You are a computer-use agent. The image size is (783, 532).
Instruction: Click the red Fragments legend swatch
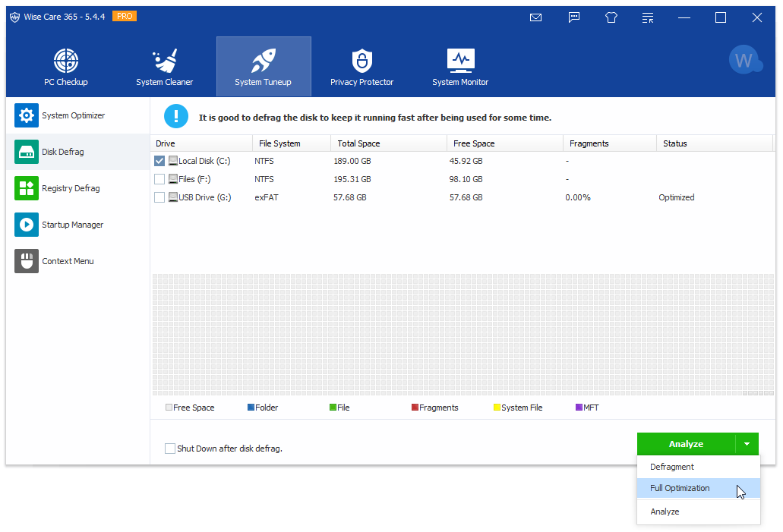(415, 408)
